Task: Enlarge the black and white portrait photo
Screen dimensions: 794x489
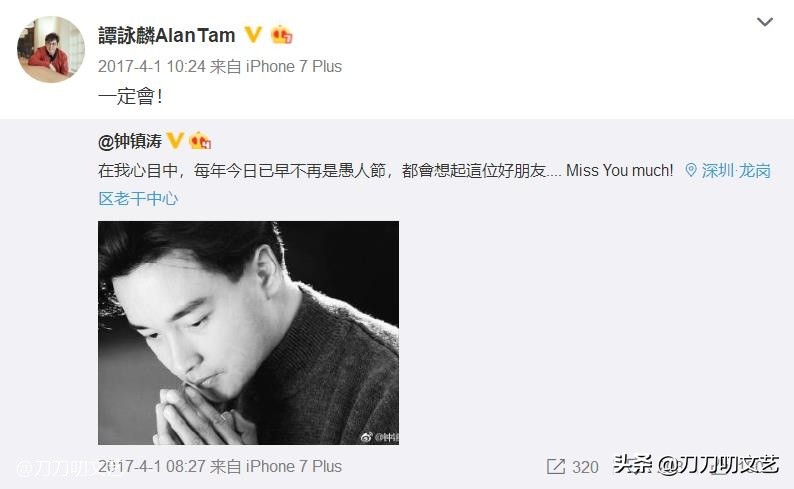Action: click(x=248, y=333)
